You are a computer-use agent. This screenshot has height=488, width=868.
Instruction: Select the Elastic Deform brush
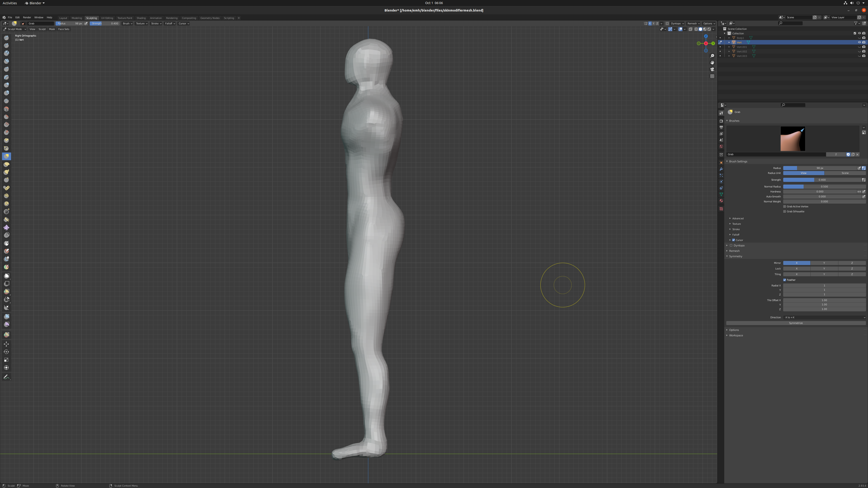coord(6,164)
